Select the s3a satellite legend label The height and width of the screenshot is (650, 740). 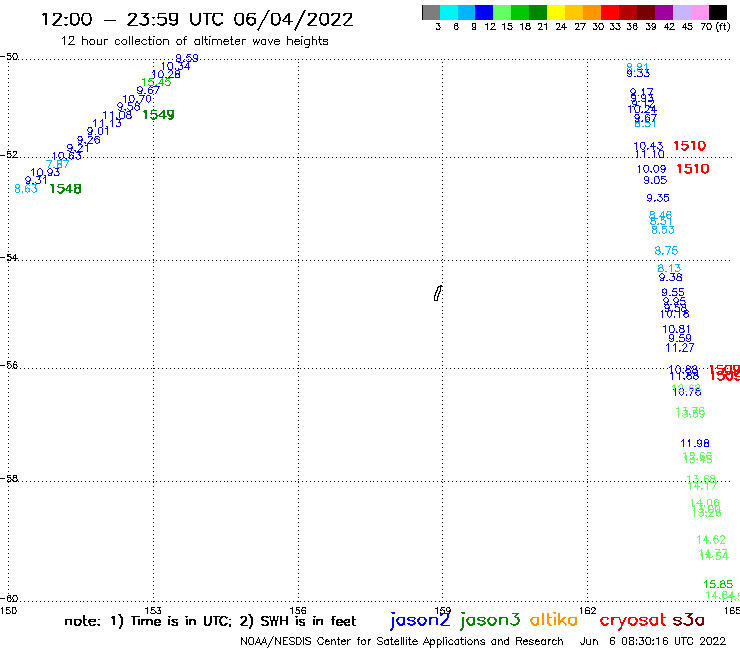tap(688, 620)
